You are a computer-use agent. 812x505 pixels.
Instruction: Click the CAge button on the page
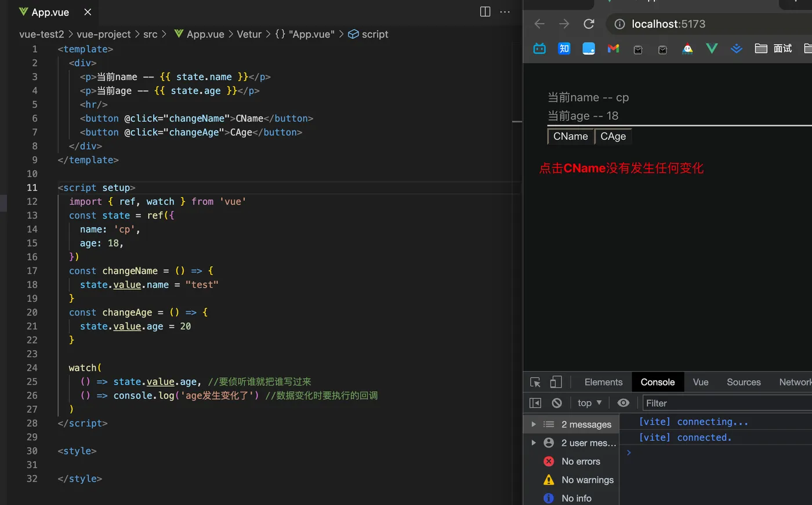pos(613,136)
